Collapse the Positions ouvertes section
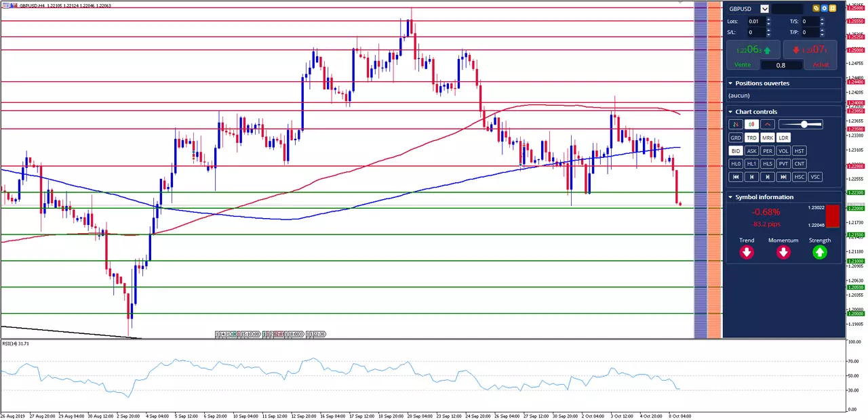868x420 pixels. [730, 83]
